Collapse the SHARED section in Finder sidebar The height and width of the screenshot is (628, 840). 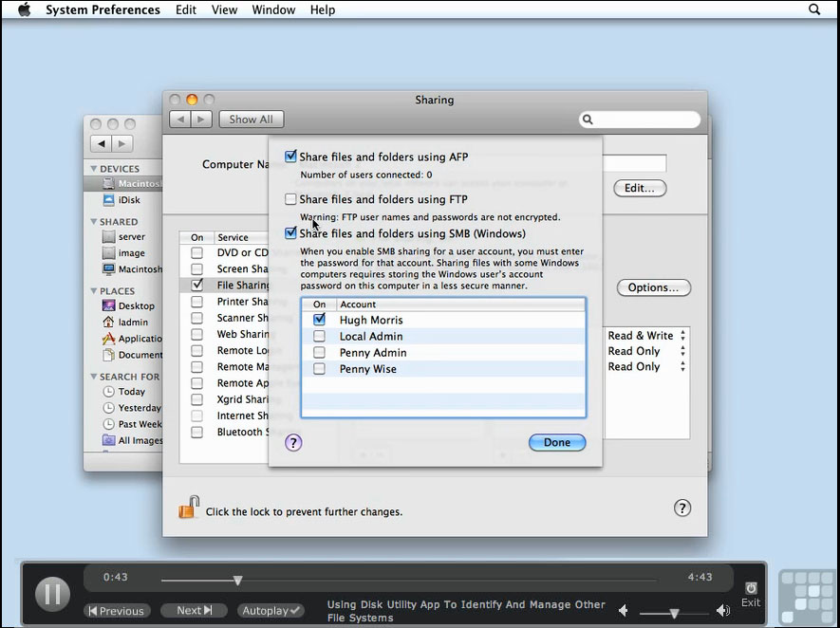(94, 222)
